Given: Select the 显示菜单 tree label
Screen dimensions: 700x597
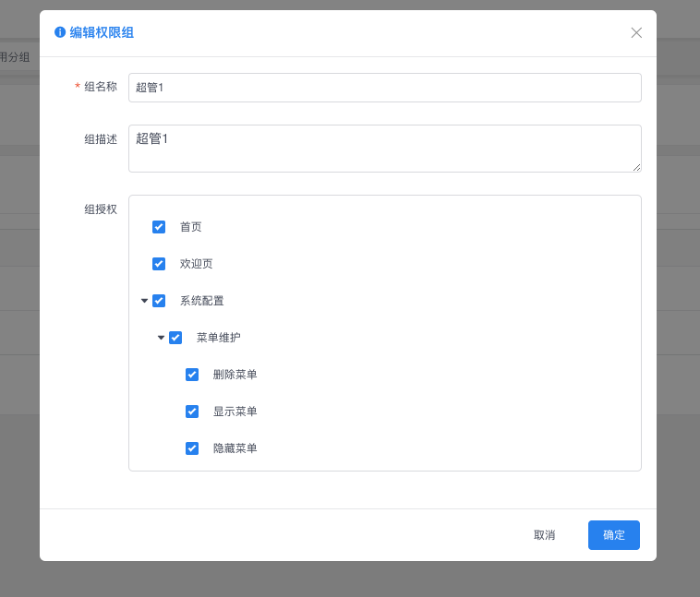Looking at the screenshot, I should 235,412.
